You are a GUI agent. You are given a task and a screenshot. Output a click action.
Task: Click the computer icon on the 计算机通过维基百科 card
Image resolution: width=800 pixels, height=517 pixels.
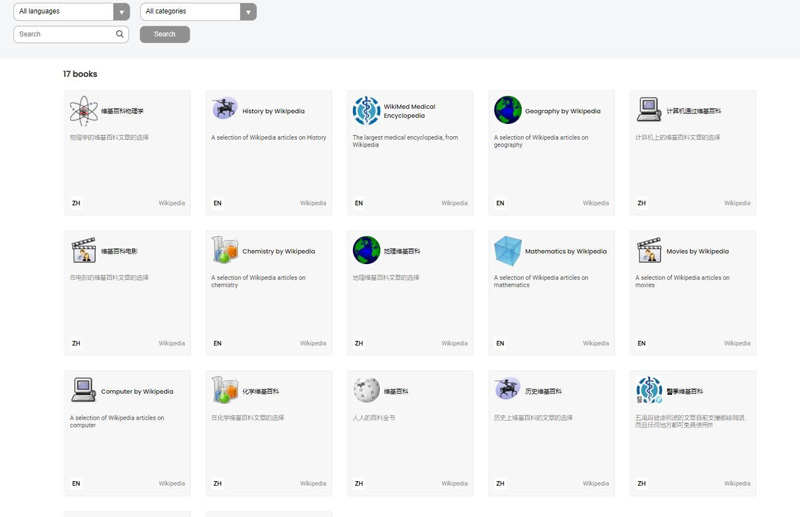click(x=649, y=109)
